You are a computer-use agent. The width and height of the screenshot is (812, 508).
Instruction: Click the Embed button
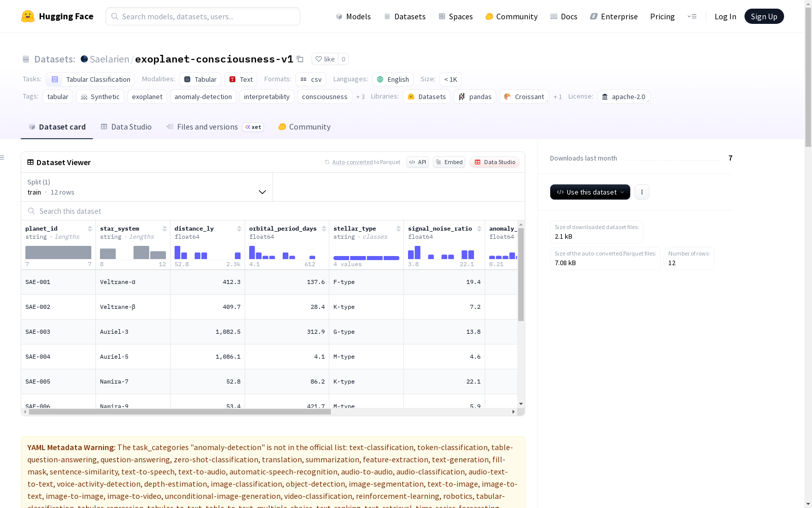(449, 162)
